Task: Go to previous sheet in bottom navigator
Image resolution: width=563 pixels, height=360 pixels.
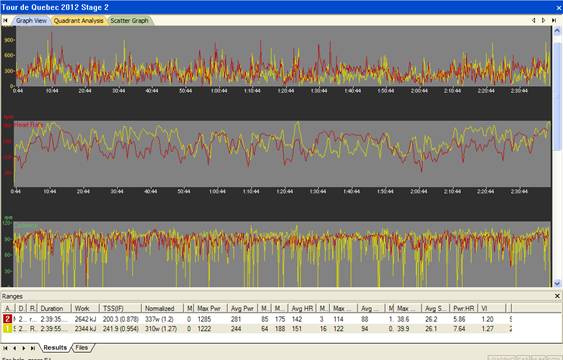Action: click(14, 348)
